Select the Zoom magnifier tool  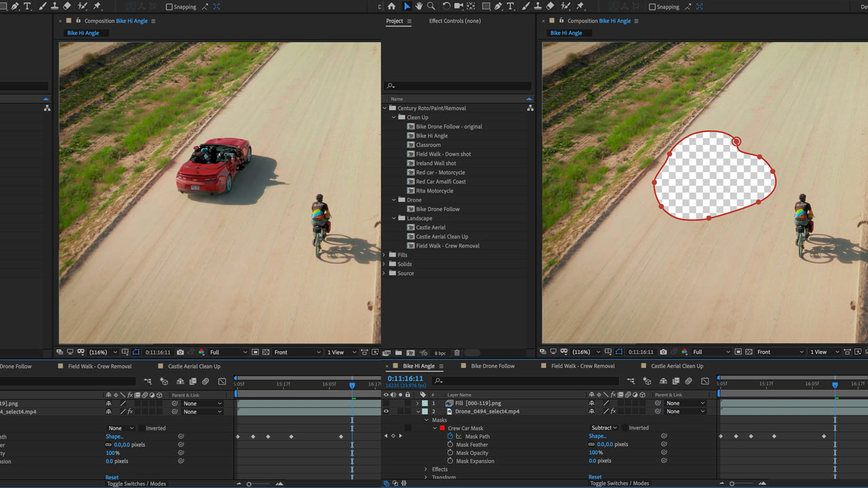pos(431,6)
